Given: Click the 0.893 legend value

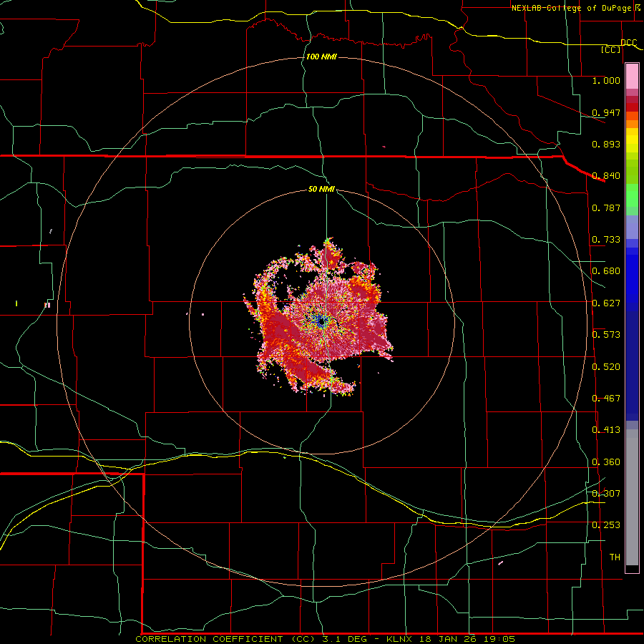Looking at the screenshot, I should tap(606, 144).
